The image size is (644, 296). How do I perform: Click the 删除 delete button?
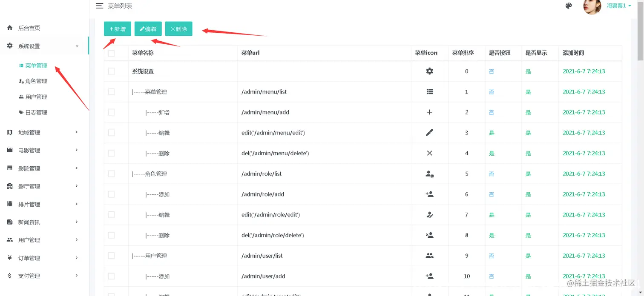[179, 29]
